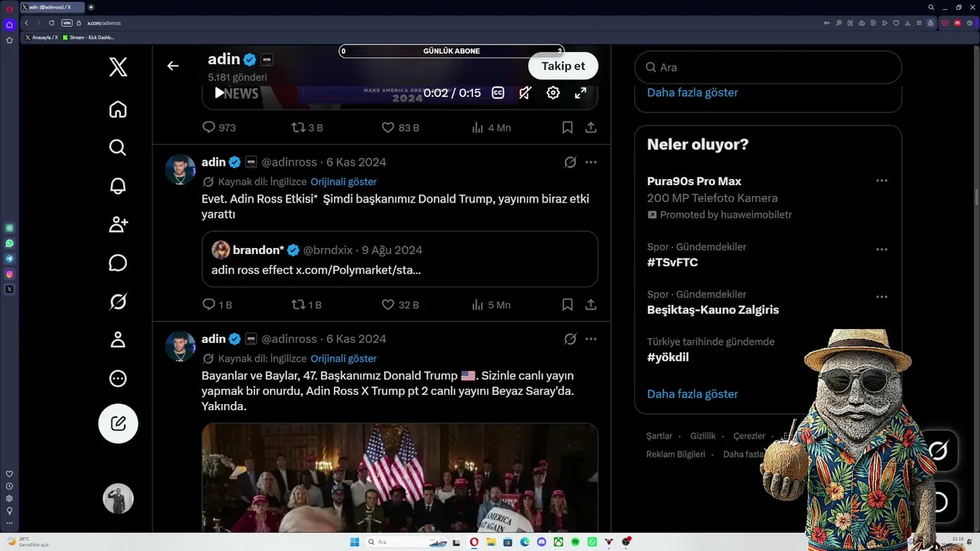Click the compose post button
The width and height of the screenshot is (980, 551).
click(118, 423)
